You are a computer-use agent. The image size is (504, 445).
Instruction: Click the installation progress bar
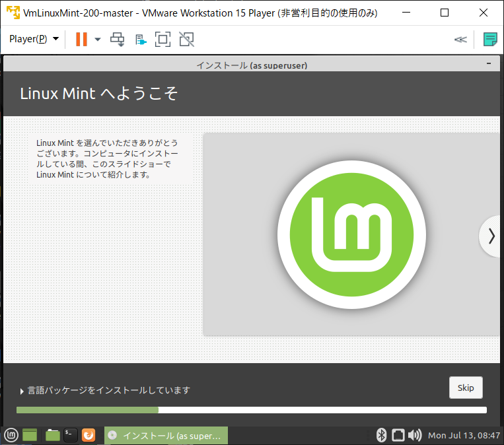252,410
